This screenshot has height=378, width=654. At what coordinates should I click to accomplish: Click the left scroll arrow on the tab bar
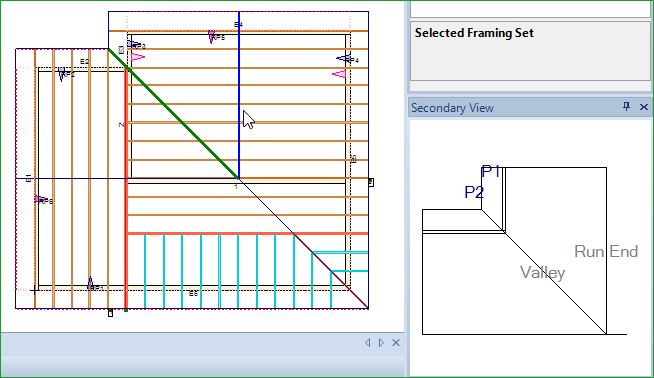(x=367, y=343)
